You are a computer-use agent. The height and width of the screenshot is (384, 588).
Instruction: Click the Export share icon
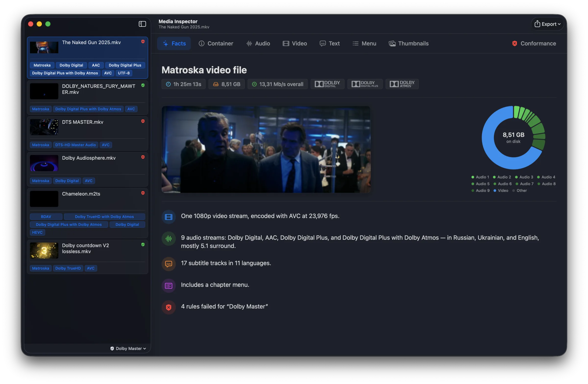point(537,24)
